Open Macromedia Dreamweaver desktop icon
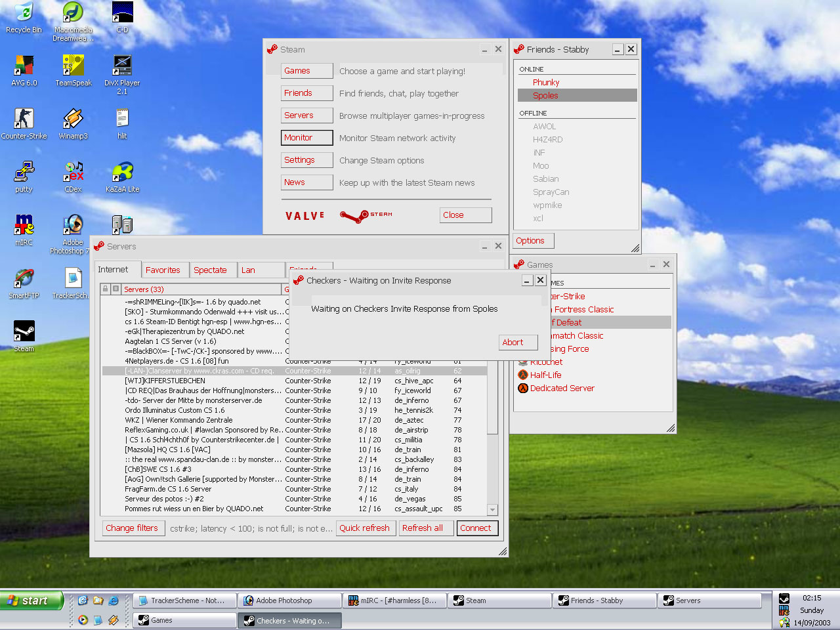The width and height of the screenshot is (840, 630). (73, 21)
